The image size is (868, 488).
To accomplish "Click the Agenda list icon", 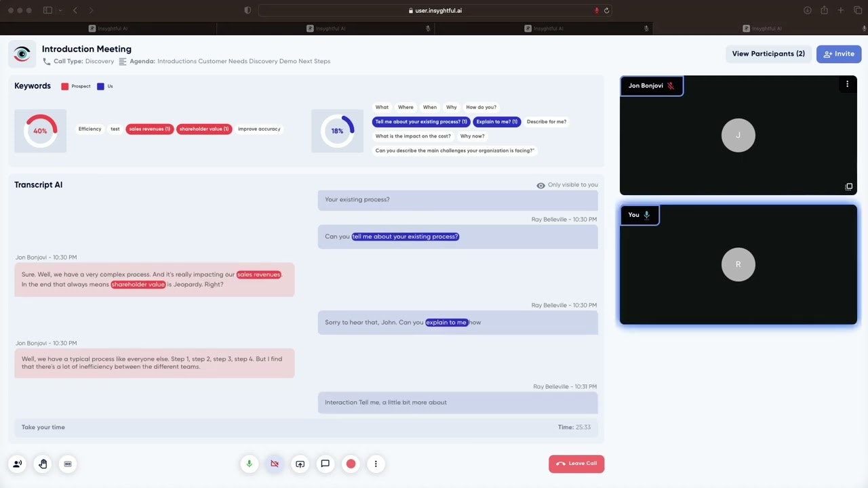I will point(123,61).
